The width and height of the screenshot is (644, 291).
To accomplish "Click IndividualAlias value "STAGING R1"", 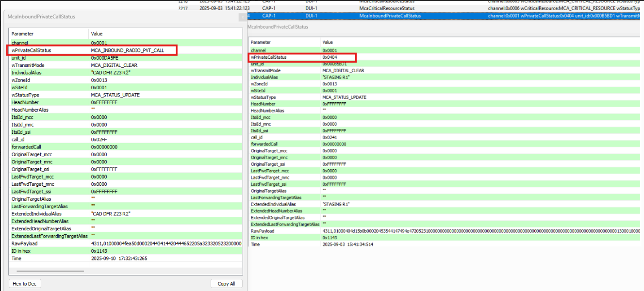I will click(336, 77).
